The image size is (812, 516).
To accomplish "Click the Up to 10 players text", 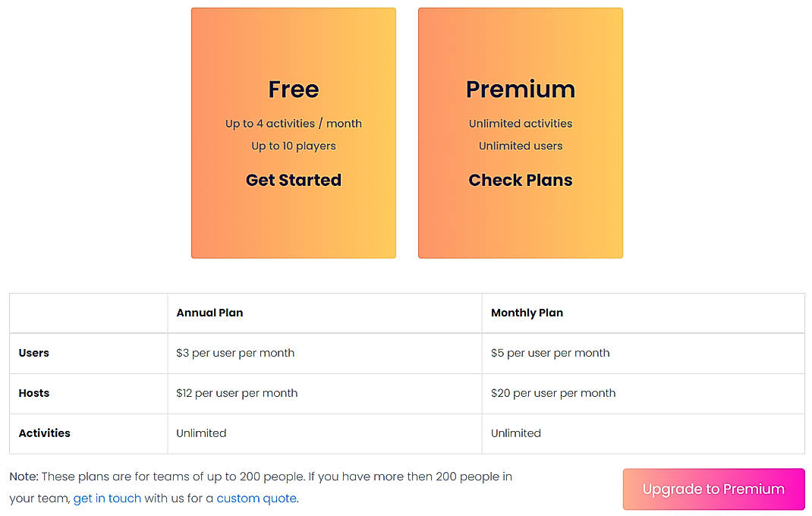I will [x=293, y=146].
